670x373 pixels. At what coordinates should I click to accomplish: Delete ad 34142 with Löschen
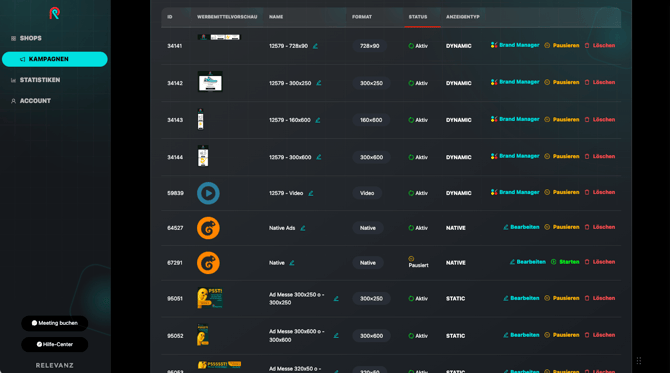(600, 82)
